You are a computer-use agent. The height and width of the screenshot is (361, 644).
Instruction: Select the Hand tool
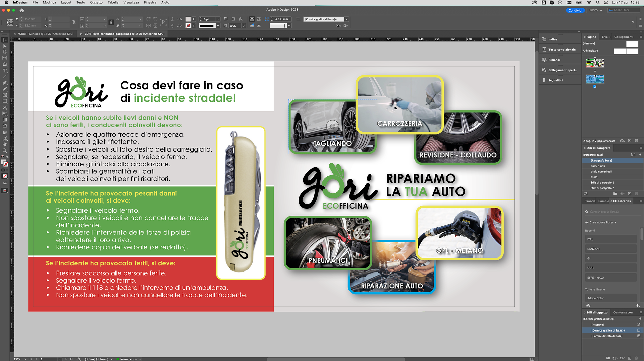click(x=5, y=144)
